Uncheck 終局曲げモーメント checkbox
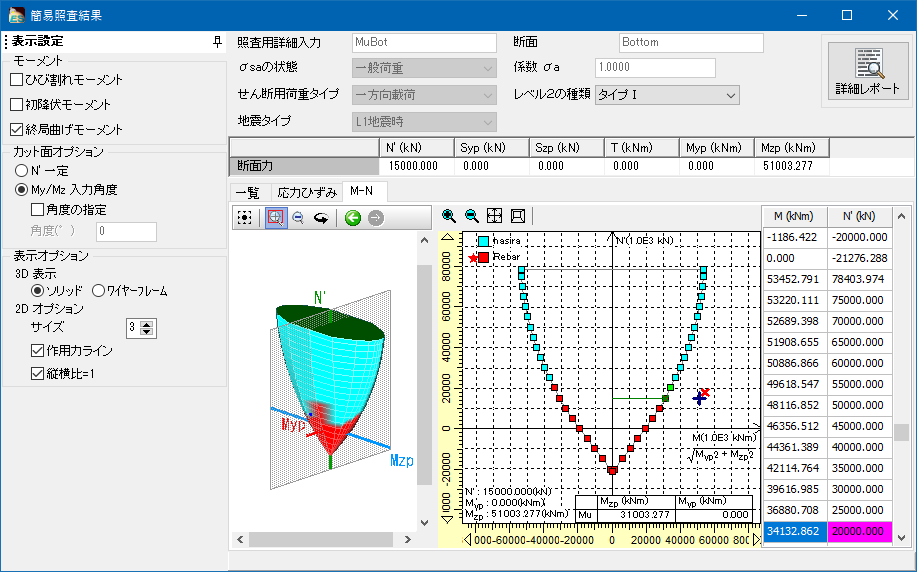Image resolution: width=917 pixels, height=572 pixels. tap(17, 129)
